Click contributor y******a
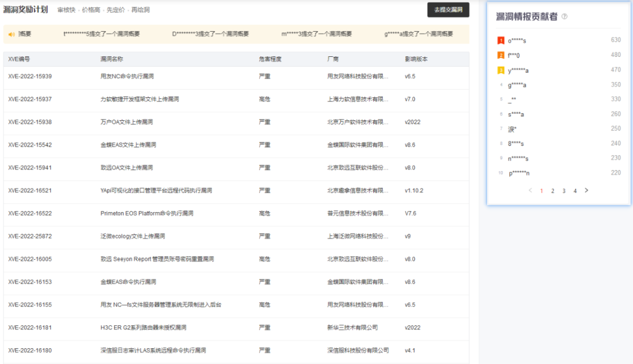 [x=518, y=70]
